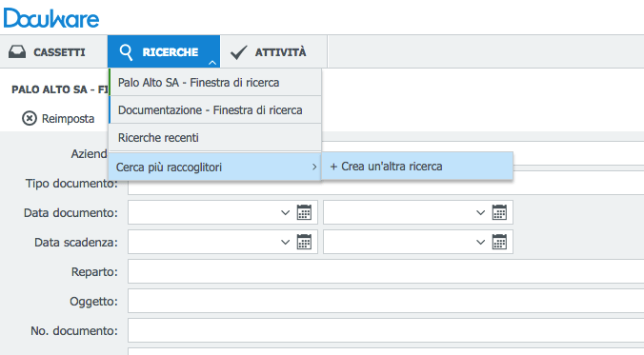Click + Crea un'altra ricerca
The width and height of the screenshot is (644, 355).
(417, 167)
